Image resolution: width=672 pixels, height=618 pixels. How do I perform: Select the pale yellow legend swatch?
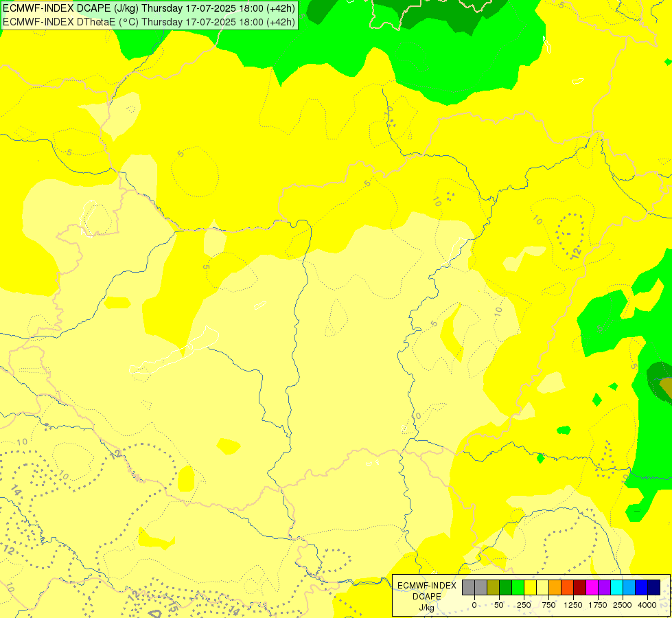pyautogui.click(x=542, y=587)
